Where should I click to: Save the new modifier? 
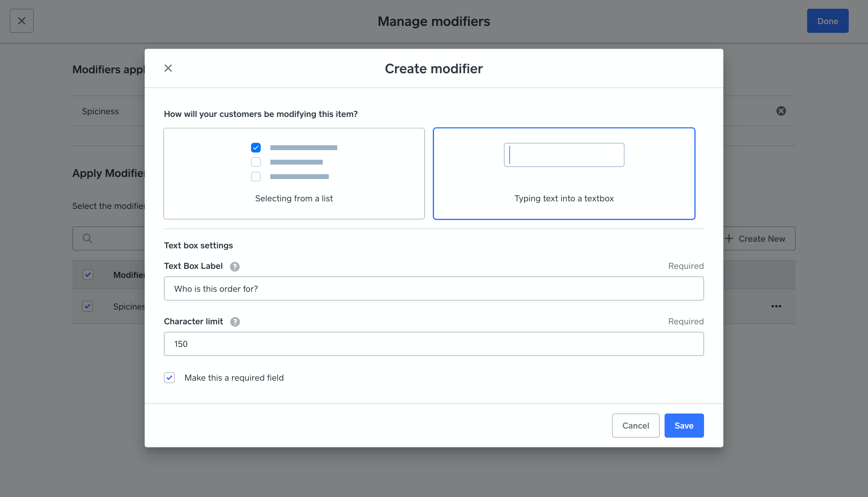(x=684, y=425)
